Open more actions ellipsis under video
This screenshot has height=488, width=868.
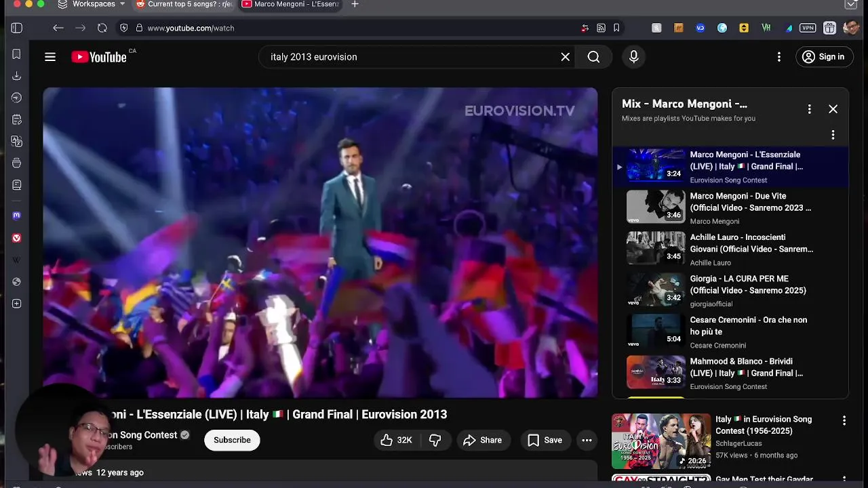coord(587,441)
